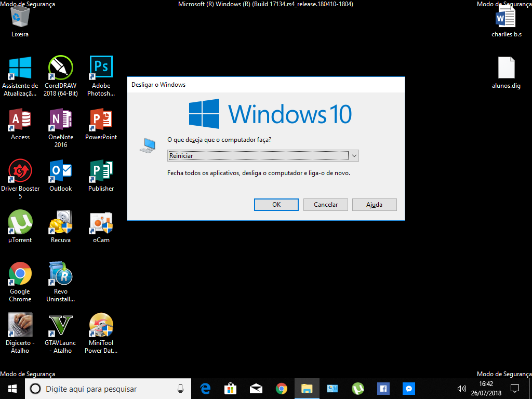Select the PowerPoint desktop shortcut
Image resolution: width=532 pixels, height=399 pixels.
coord(101,124)
